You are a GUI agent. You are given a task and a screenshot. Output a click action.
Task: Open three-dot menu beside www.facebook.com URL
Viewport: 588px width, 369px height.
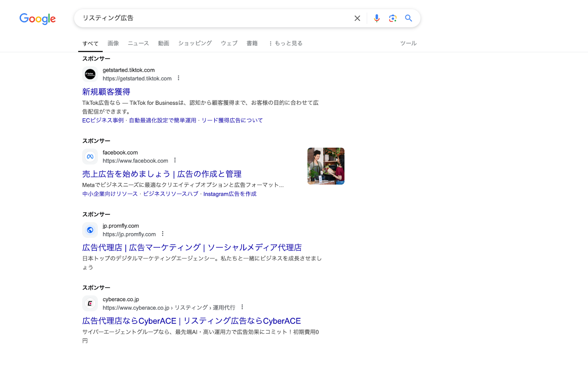coord(175,161)
